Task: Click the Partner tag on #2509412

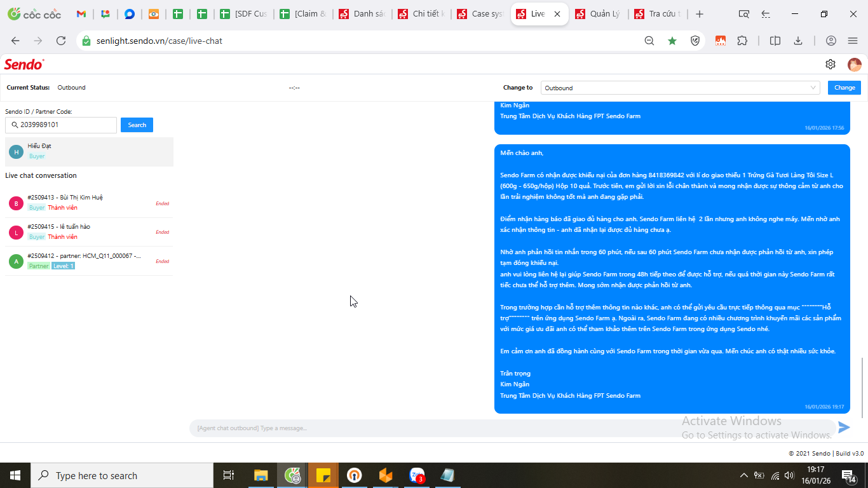Action: click(x=39, y=266)
